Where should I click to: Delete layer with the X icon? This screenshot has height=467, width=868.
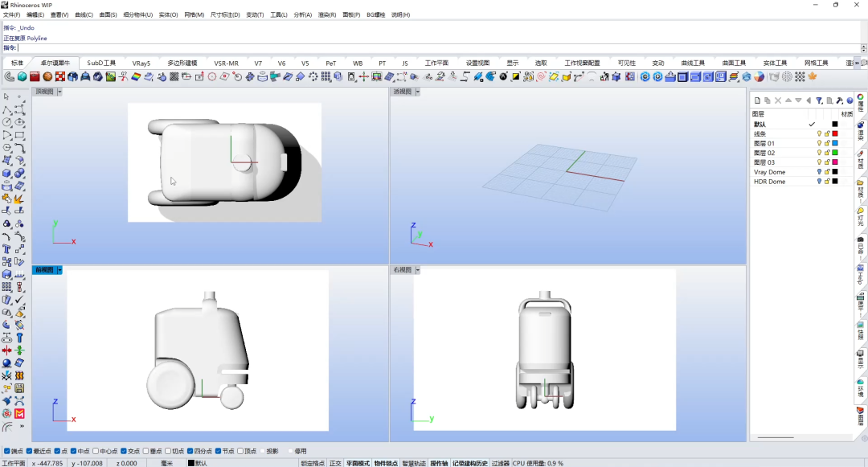click(778, 100)
